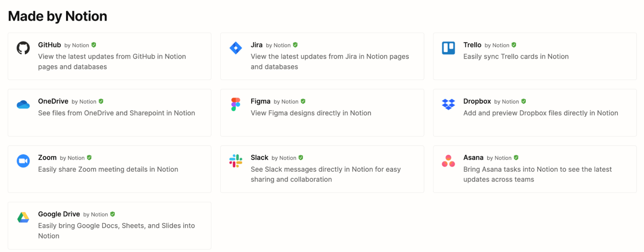The width and height of the screenshot is (644, 252).
Task: Select the Trello integration title
Action: point(472,45)
